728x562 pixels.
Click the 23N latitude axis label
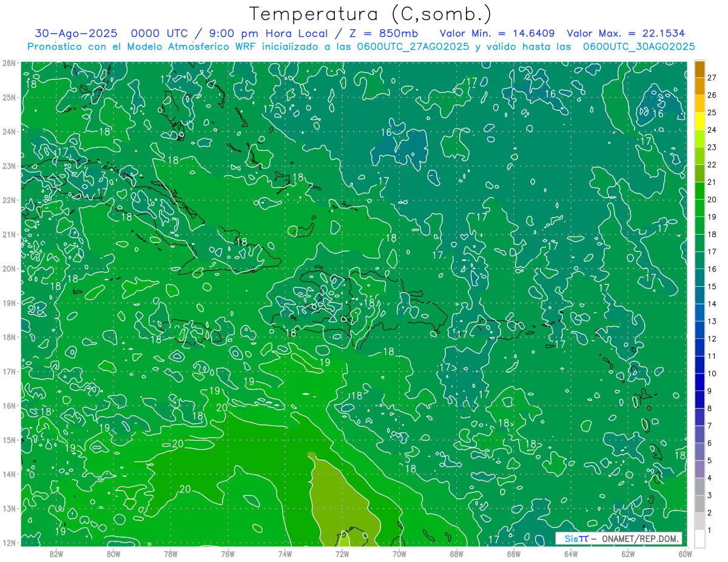point(8,166)
